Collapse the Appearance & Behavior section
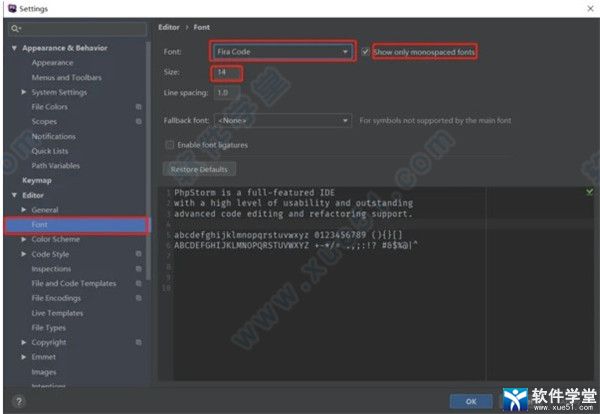The image size is (600, 414). pyautogui.click(x=14, y=48)
